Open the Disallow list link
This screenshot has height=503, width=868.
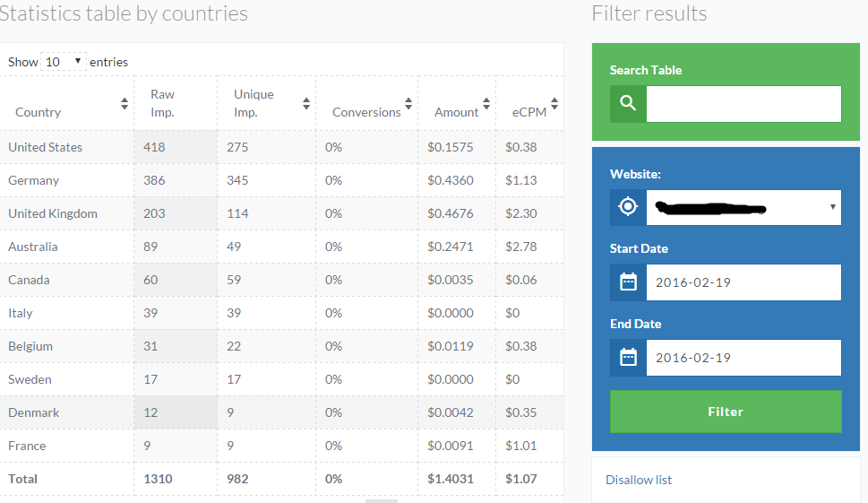click(639, 480)
